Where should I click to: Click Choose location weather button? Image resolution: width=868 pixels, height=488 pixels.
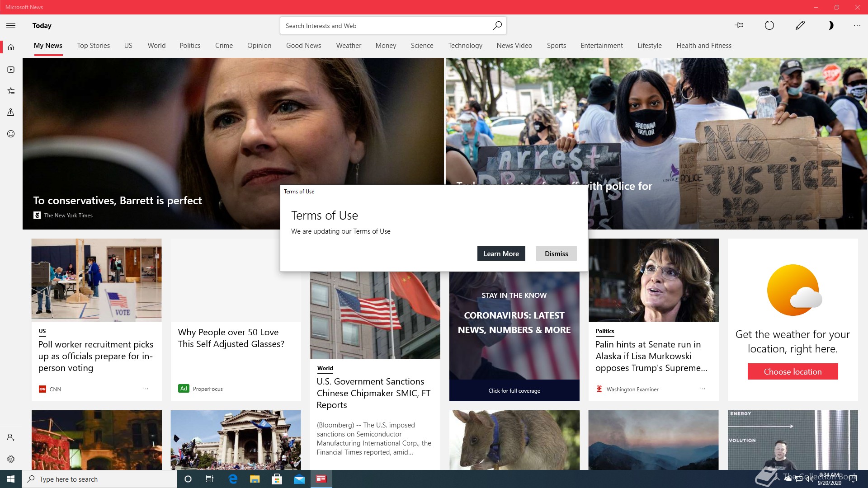click(x=793, y=371)
